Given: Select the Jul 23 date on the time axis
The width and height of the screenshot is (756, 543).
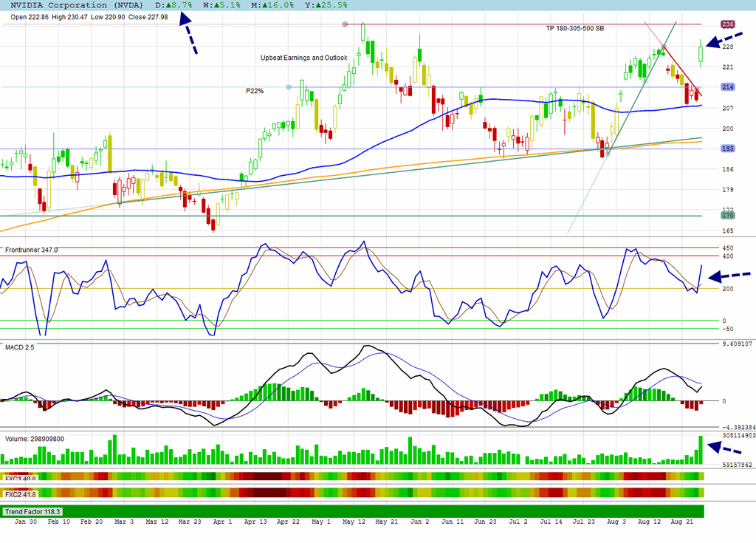Looking at the screenshot, I should point(584,522).
